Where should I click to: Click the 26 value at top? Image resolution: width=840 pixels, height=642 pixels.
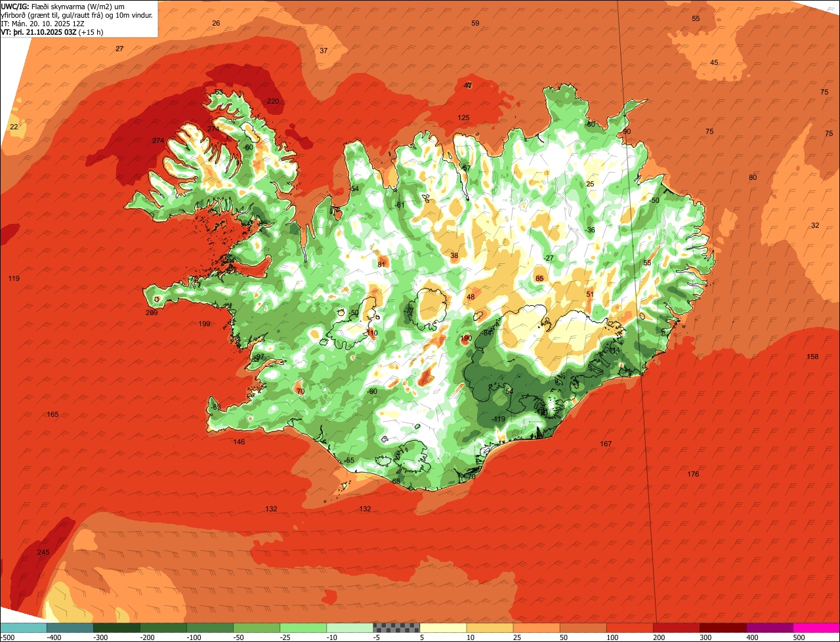216,23
